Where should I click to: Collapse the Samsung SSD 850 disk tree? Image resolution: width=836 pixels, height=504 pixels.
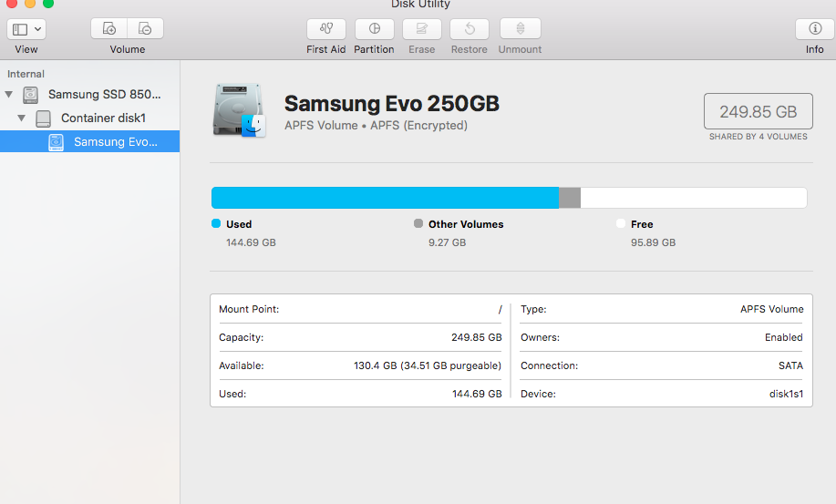9,94
